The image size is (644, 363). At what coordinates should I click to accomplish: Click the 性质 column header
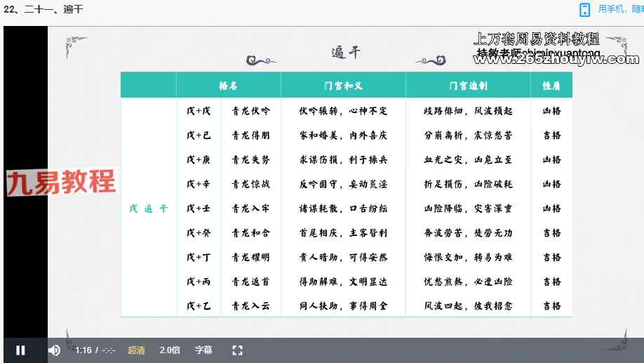tap(551, 86)
